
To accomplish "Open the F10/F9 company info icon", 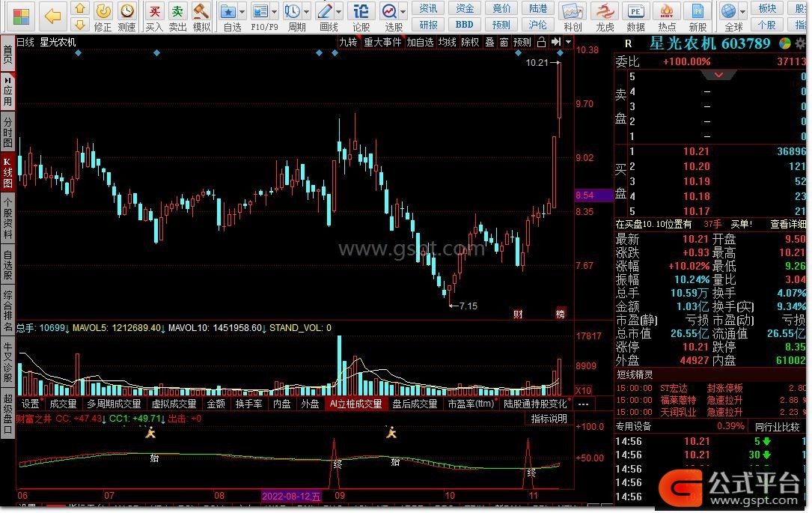I will click(260, 11).
